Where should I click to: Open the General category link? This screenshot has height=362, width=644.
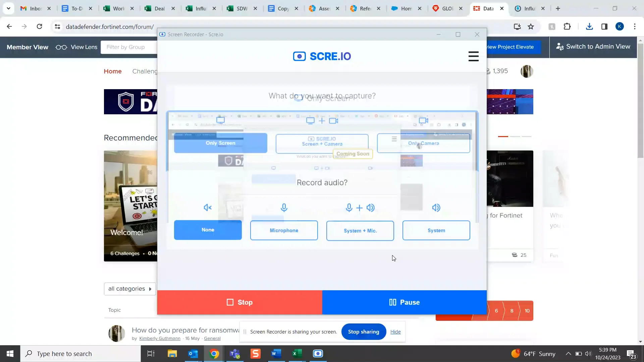point(212,338)
